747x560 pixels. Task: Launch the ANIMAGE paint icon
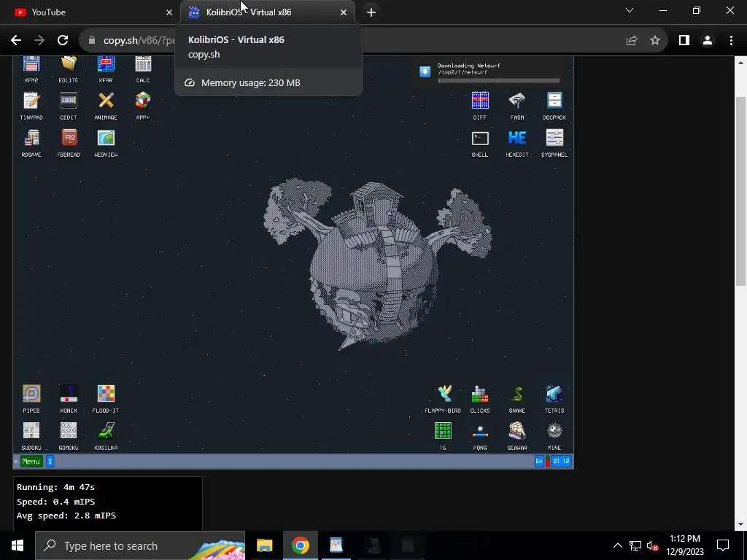106,106
